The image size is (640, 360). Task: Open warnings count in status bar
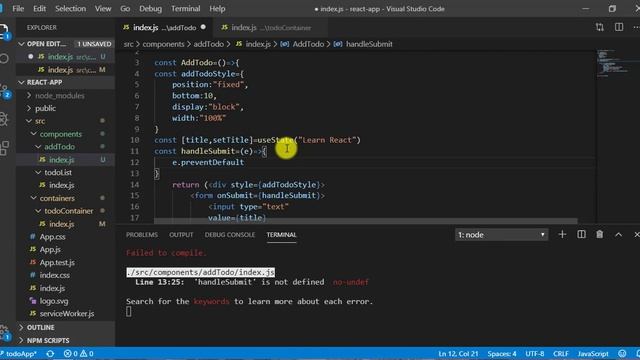87,353
